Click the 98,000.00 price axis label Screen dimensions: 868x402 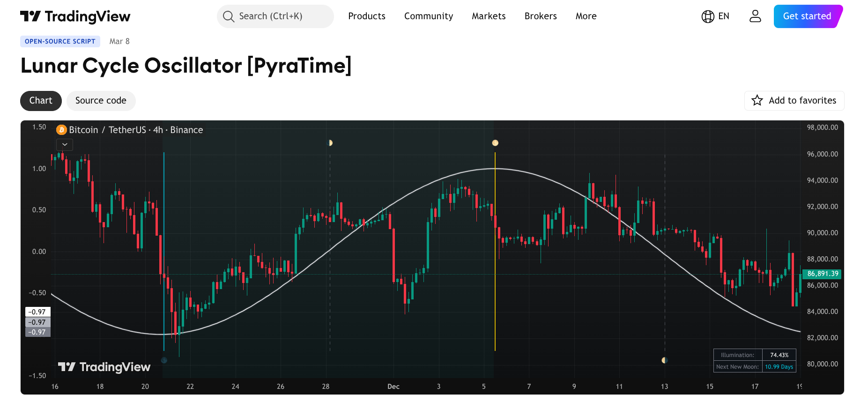822,127
